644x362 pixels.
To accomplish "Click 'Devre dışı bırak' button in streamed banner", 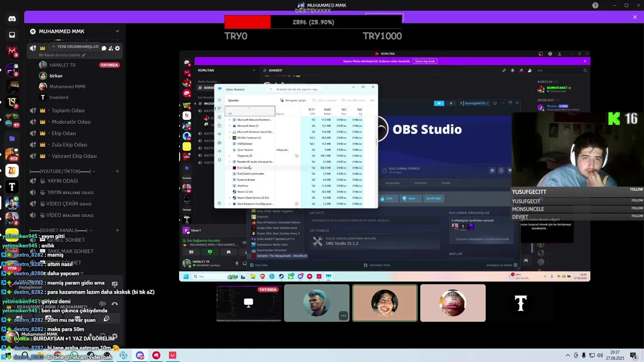I will [x=425, y=61].
